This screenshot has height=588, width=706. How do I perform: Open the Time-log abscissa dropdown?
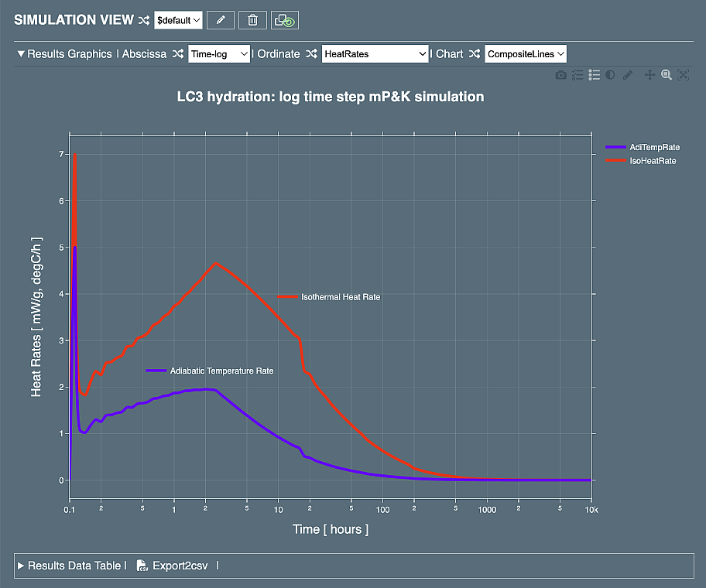[x=219, y=54]
